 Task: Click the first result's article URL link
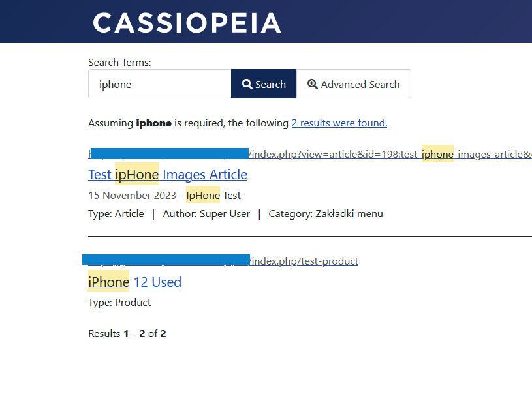click(392, 155)
